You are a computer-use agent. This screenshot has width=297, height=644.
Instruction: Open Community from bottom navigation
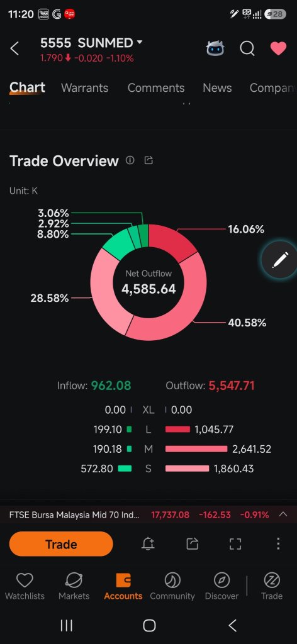[172, 587]
